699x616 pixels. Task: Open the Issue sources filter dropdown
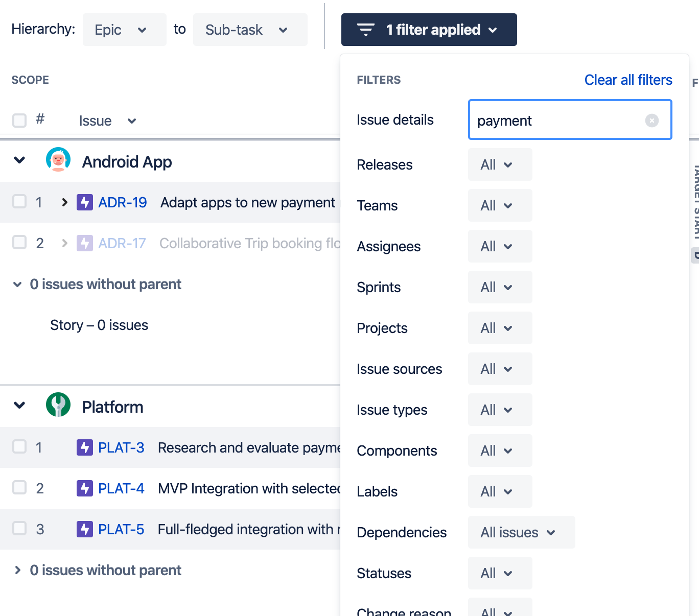(x=500, y=369)
